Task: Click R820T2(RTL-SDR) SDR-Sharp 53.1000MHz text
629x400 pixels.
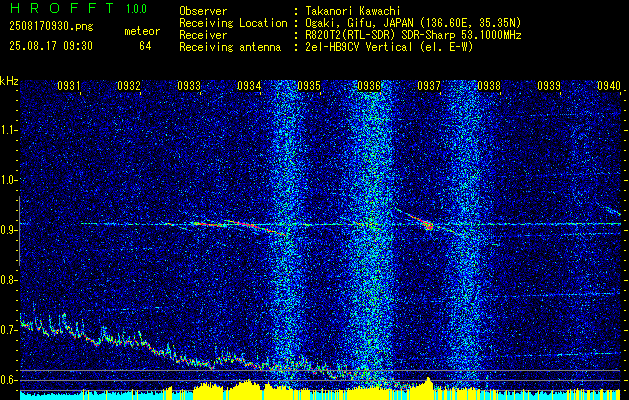Action: click(413, 35)
